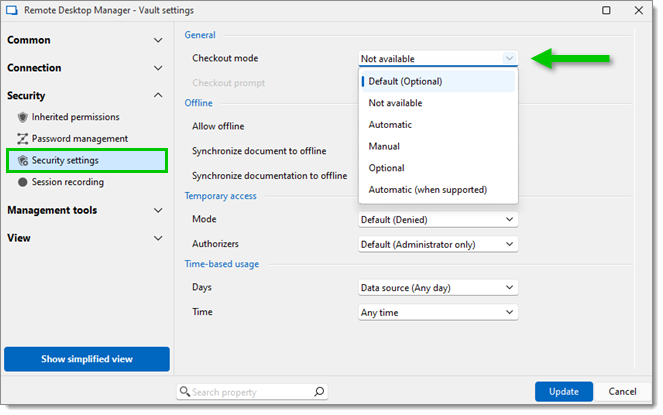Viewport: 663px width, 415px height.
Task: Click the Days label
Action: [202, 287]
